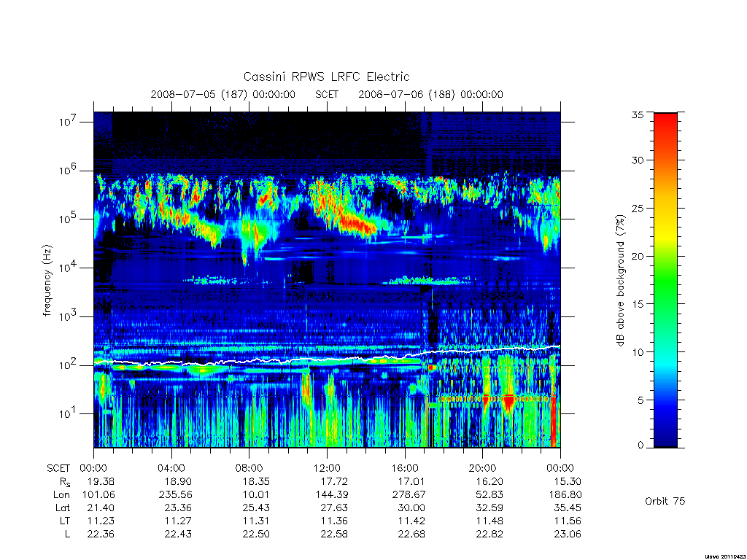
Task: Click color bar tick label '20'
Action: [x=638, y=256]
